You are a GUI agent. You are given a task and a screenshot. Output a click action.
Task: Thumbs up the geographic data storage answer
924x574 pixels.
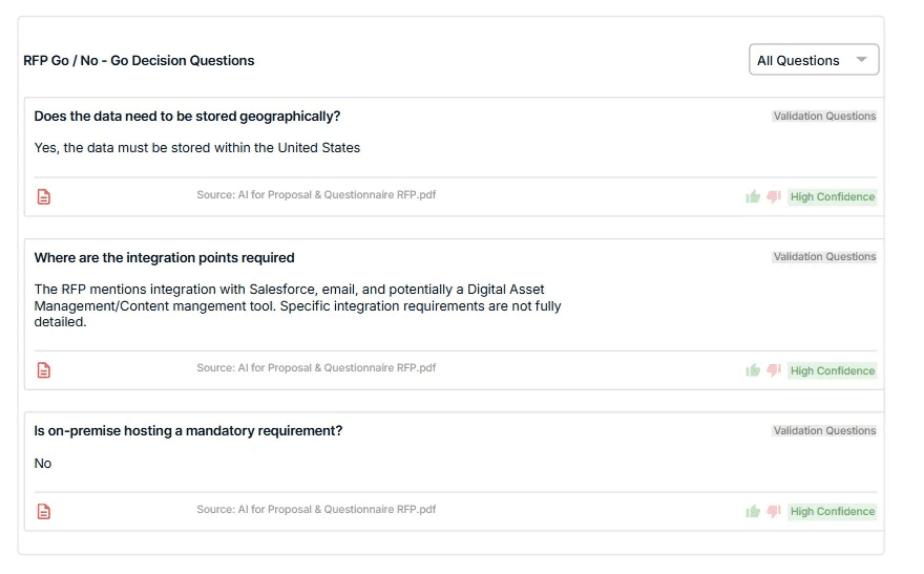[753, 197]
